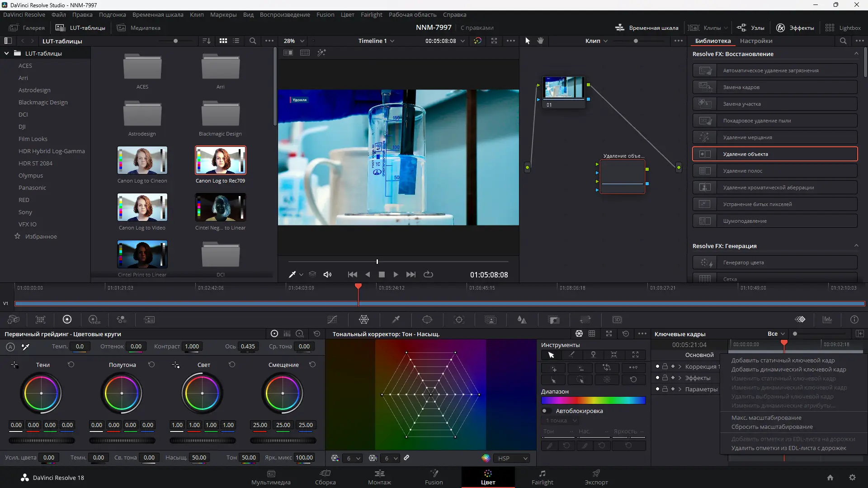Screen dimensions: 868x488
Task: Collapse the LUT-таблицы tree root
Action: pyautogui.click(x=7, y=53)
